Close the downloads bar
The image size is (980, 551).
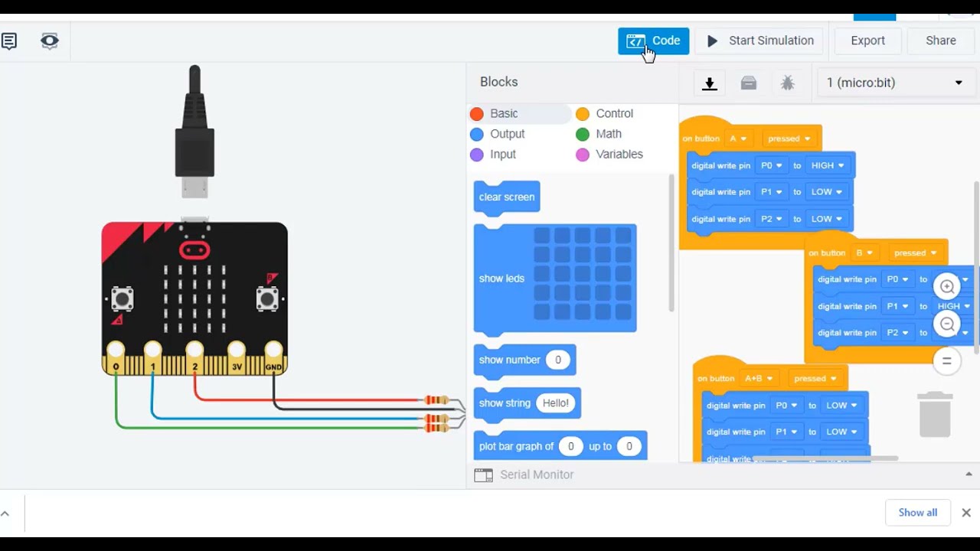coord(966,513)
